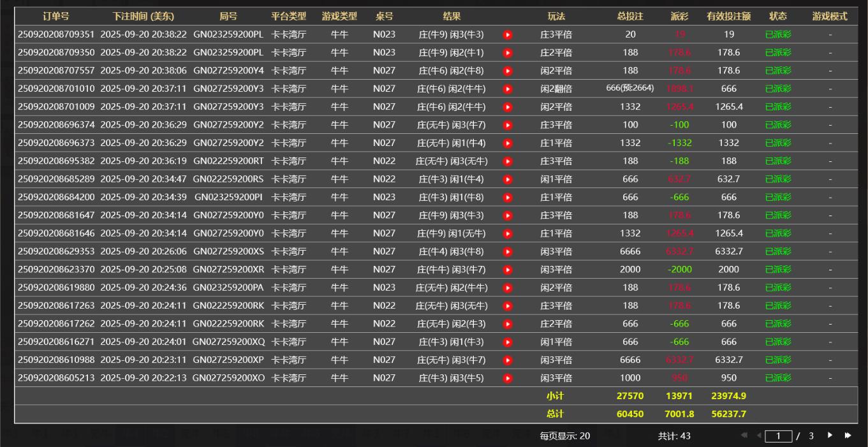Image resolution: width=868 pixels, height=447 pixels.
Task: Click red play button for order 250920208619880
Action: click(508, 288)
